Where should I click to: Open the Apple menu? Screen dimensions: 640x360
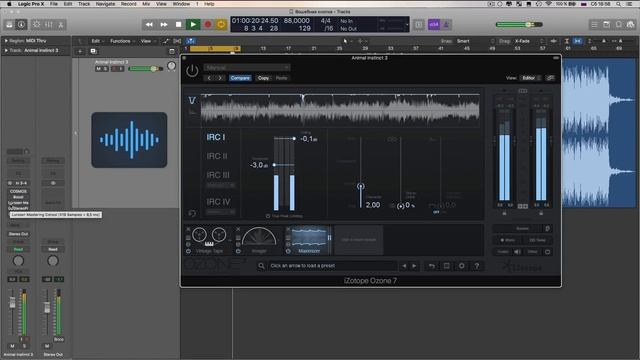9,4
